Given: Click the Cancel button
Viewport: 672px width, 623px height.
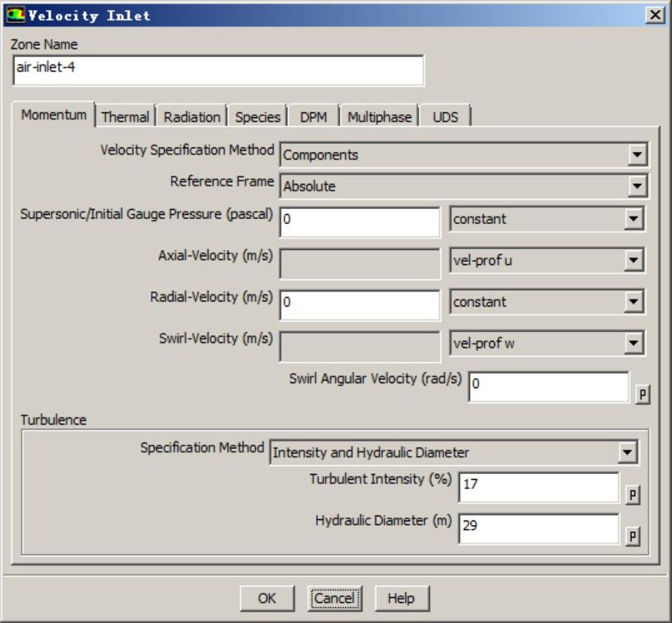Looking at the screenshot, I should click(x=335, y=599).
